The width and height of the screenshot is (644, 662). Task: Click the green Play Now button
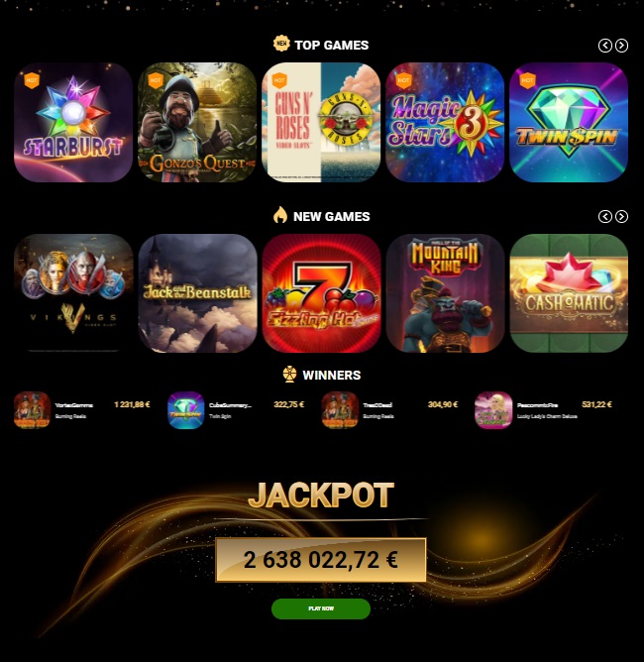(x=321, y=608)
